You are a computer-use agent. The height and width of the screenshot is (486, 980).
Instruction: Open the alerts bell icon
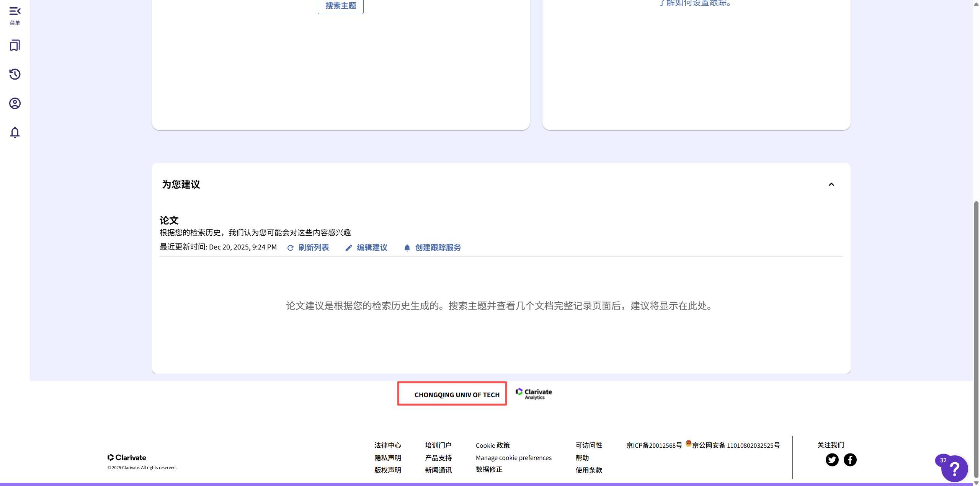[x=15, y=132]
